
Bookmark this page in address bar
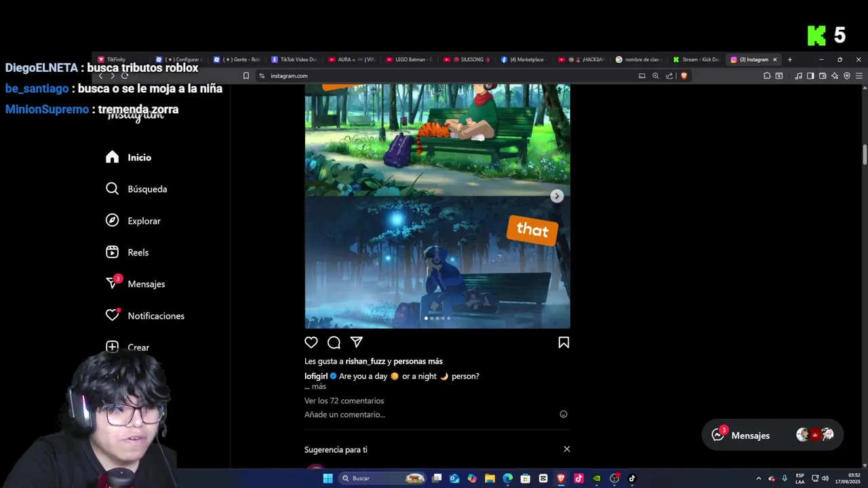tap(246, 76)
